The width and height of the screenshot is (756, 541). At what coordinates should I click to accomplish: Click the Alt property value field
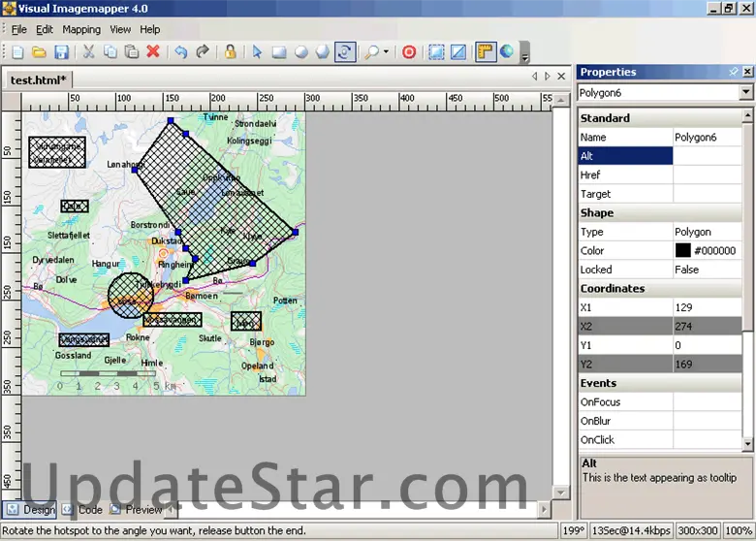(x=708, y=156)
